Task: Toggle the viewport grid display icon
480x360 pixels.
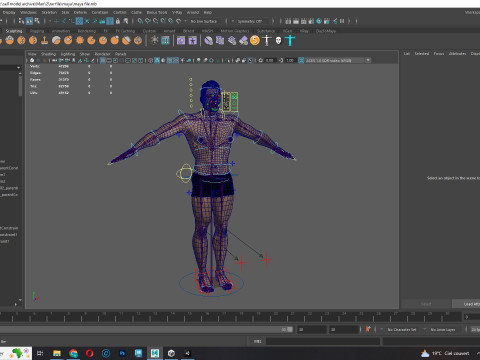Action: [x=103, y=60]
